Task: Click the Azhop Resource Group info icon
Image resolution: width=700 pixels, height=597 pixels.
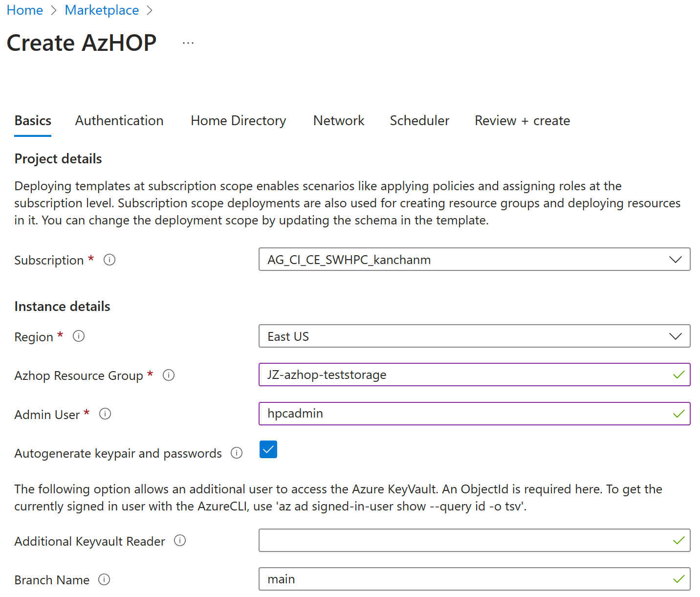Action: pyautogui.click(x=169, y=375)
